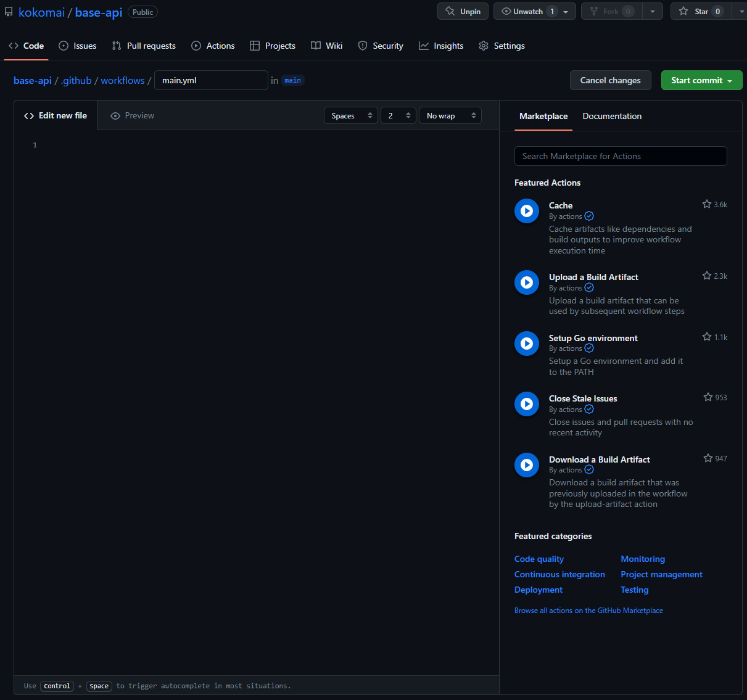Click the verified badge under Close Stale Issues

click(589, 409)
